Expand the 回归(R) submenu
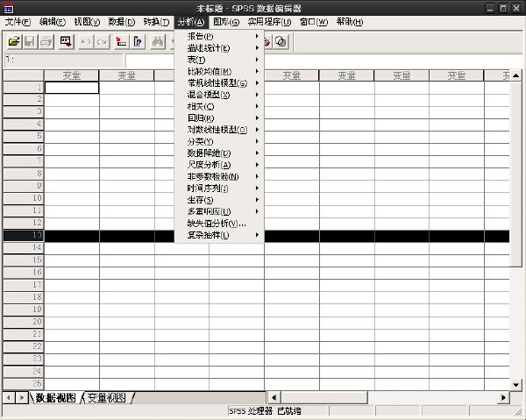526x420 pixels. click(x=219, y=118)
